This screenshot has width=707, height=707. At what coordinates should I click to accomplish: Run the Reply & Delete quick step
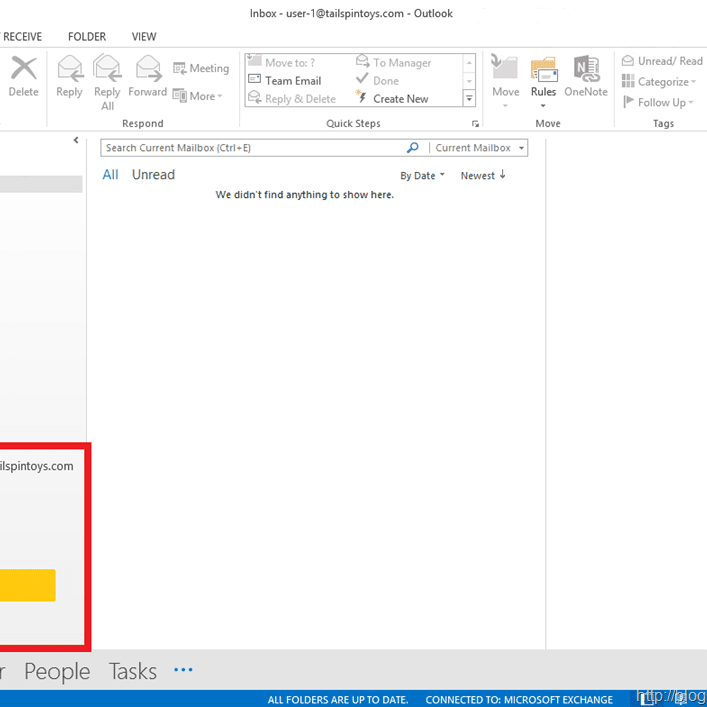(292, 99)
